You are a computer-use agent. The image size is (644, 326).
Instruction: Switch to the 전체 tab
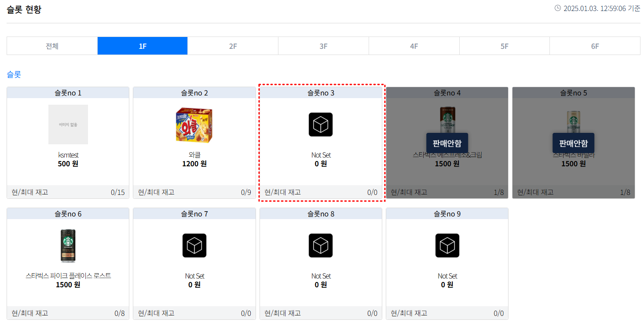point(51,46)
